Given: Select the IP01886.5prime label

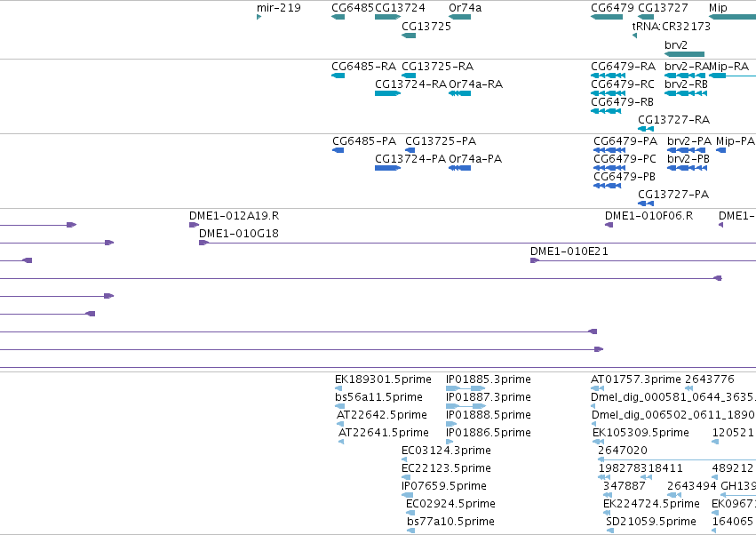Looking at the screenshot, I should 489,433.
